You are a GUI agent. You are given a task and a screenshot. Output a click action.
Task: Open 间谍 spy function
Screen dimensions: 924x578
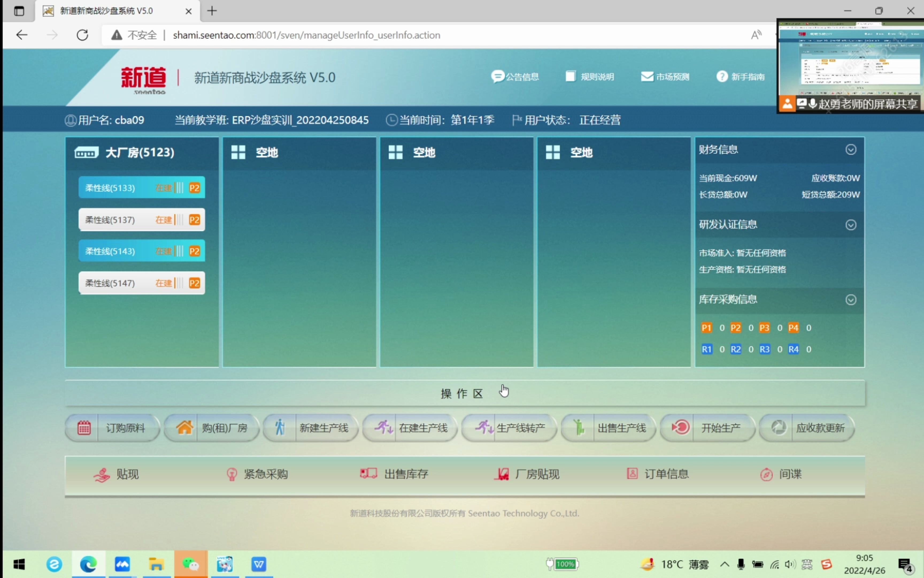pyautogui.click(x=781, y=474)
